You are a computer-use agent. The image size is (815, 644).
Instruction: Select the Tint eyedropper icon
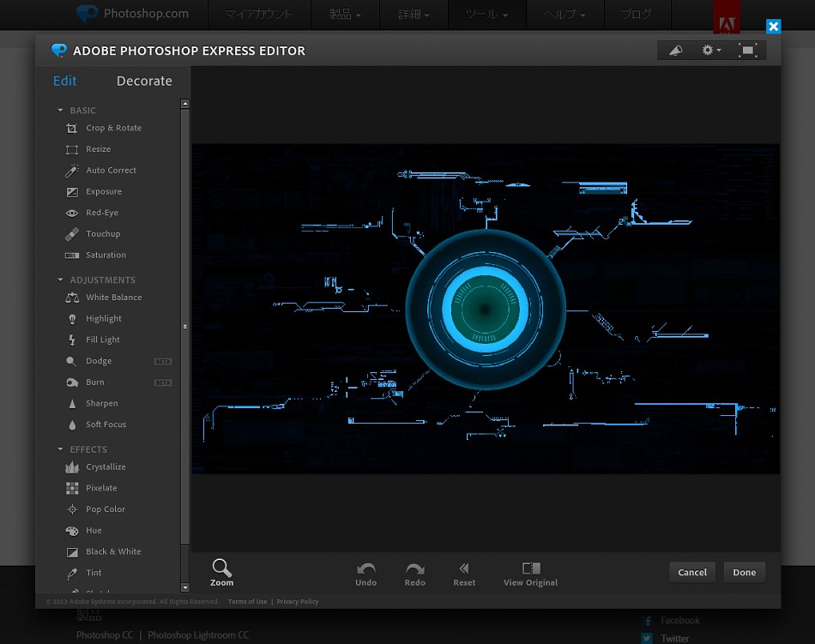point(72,574)
